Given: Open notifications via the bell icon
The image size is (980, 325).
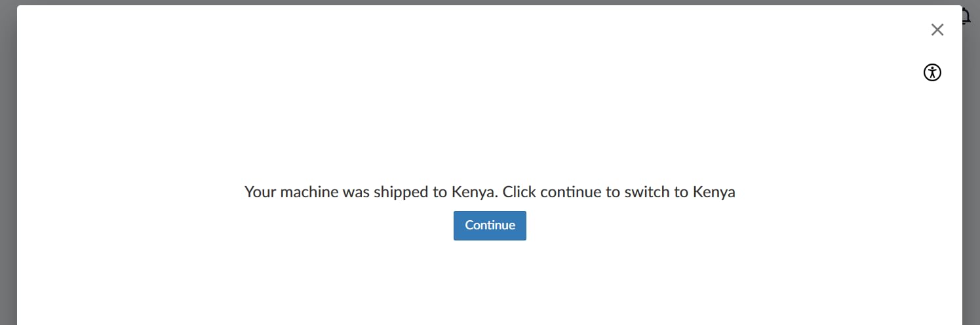Looking at the screenshot, I should point(966,18).
